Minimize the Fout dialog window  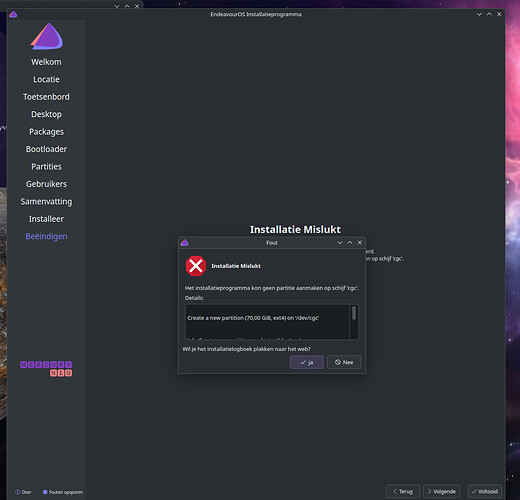[340, 243]
